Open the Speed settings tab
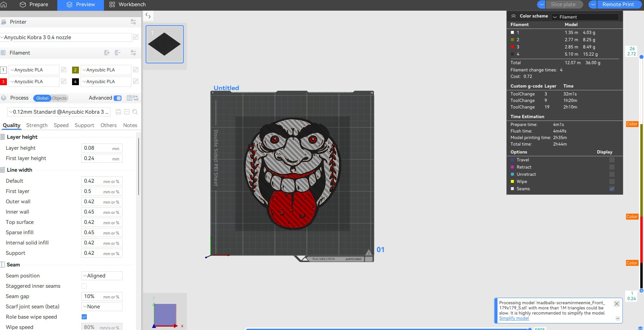Image resolution: width=644 pixels, height=330 pixels. tap(61, 125)
